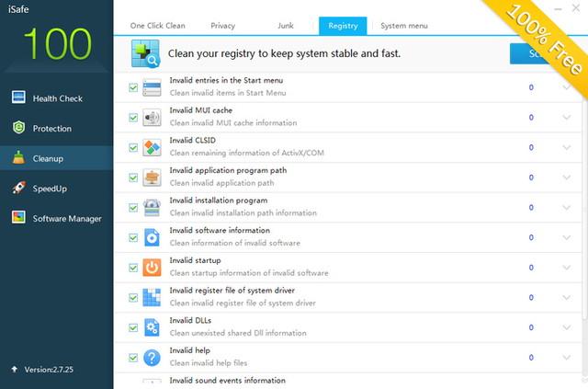Image resolution: width=588 pixels, height=389 pixels.
Task: Click the 100 health score
Action: pyautogui.click(x=57, y=44)
